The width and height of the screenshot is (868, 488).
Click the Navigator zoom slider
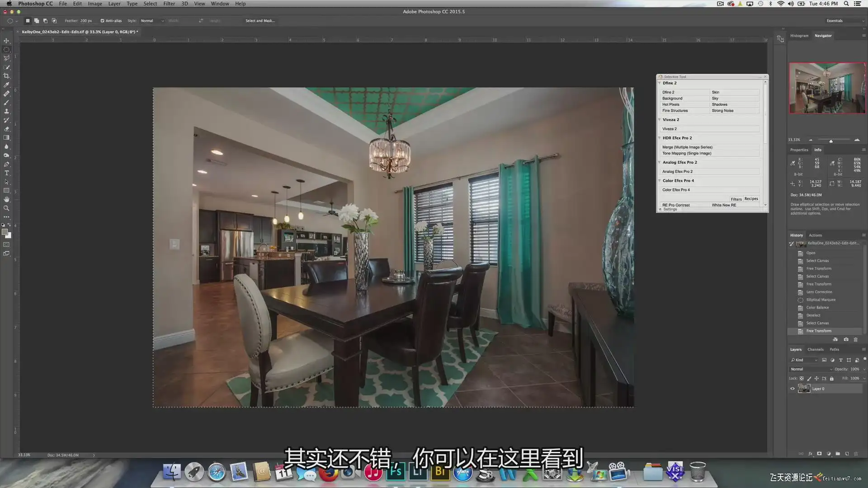[x=831, y=141]
